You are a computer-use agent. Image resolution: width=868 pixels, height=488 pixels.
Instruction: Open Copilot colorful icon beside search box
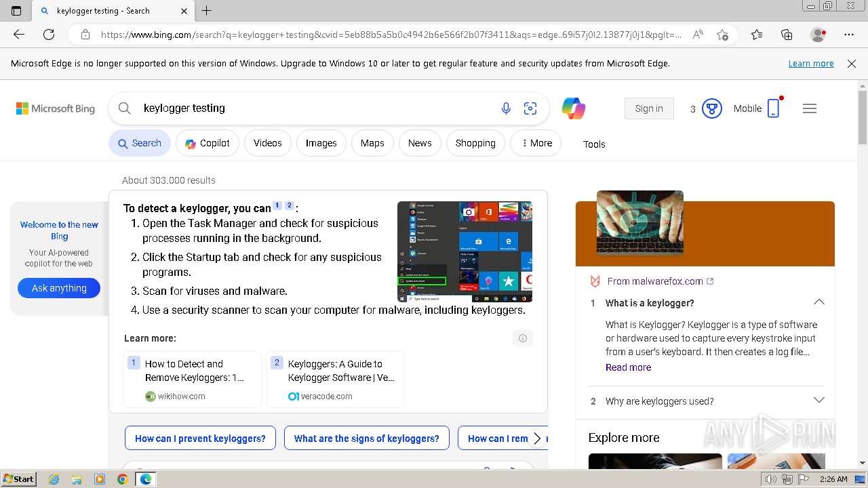pyautogui.click(x=574, y=108)
